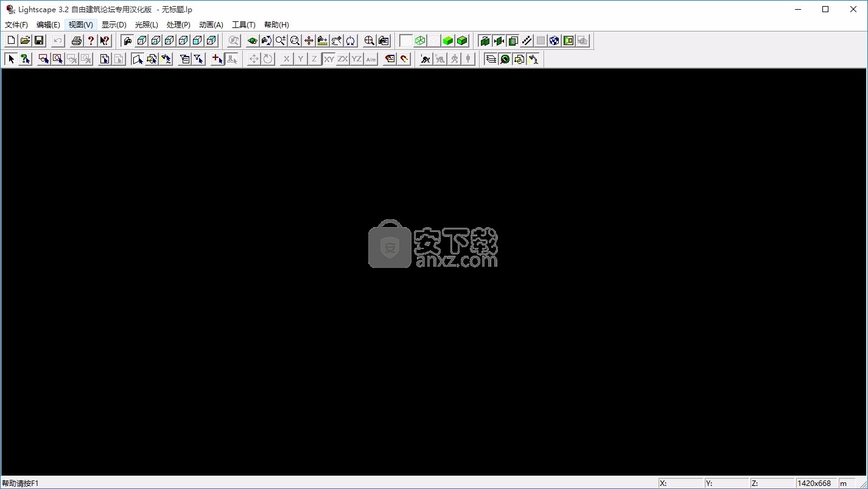868x489 pixels.
Task: Open the Luminaires table lamp icon
Action: click(533, 59)
